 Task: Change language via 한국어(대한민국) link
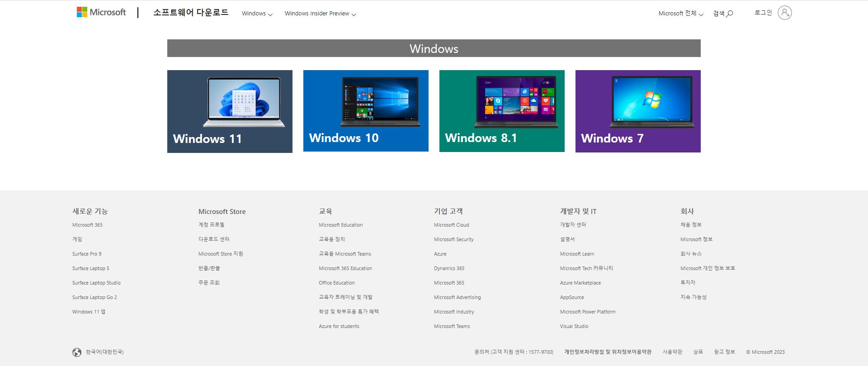point(105,352)
